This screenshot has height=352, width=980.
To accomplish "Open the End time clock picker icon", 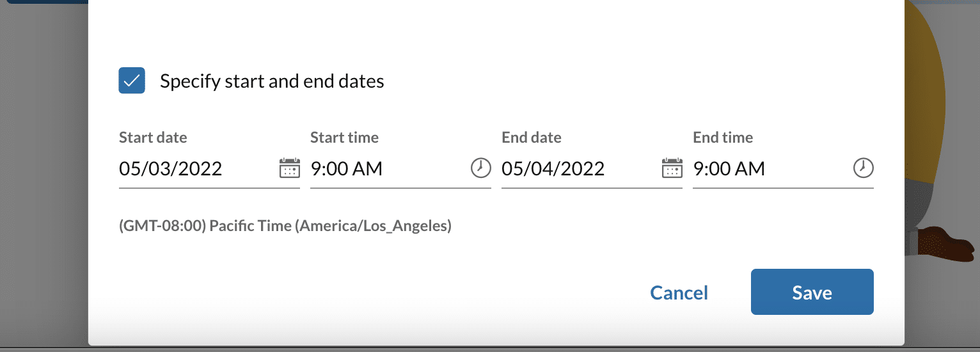I will [863, 168].
